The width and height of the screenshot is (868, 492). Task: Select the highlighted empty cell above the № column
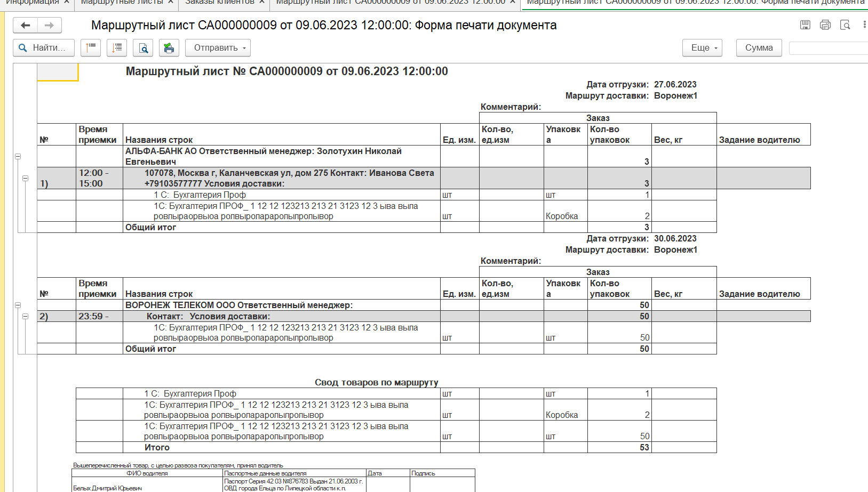pos(58,72)
